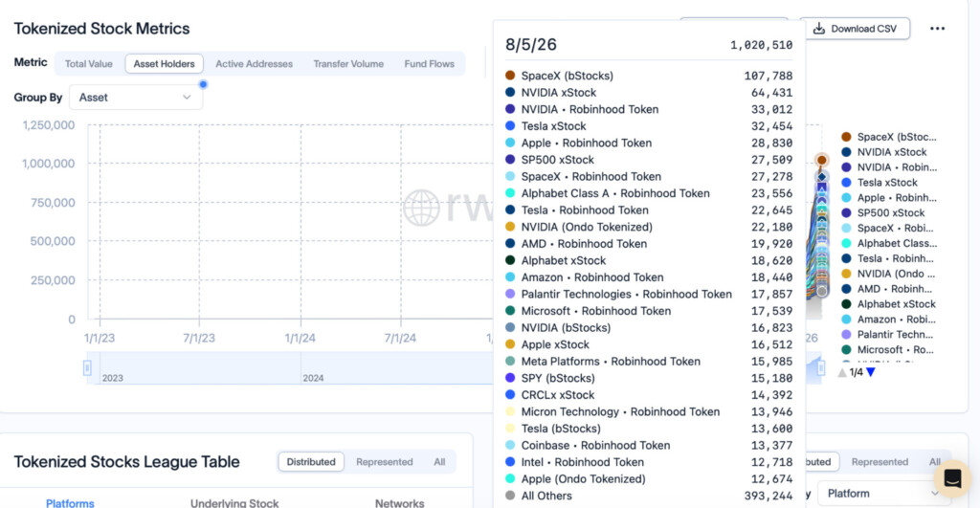Click Microsoft • Ro... legend entry
Viewport: 980px width, 508px height.
(887, 349)
